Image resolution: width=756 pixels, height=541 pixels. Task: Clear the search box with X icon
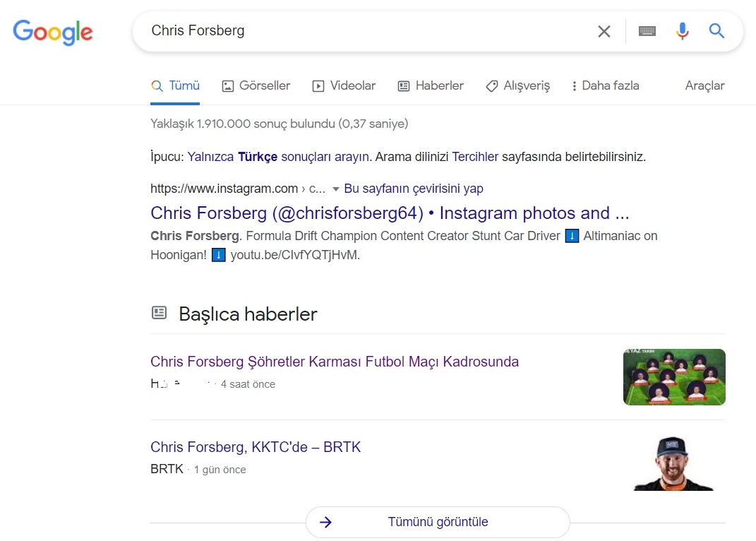click(x=604, y=31)
